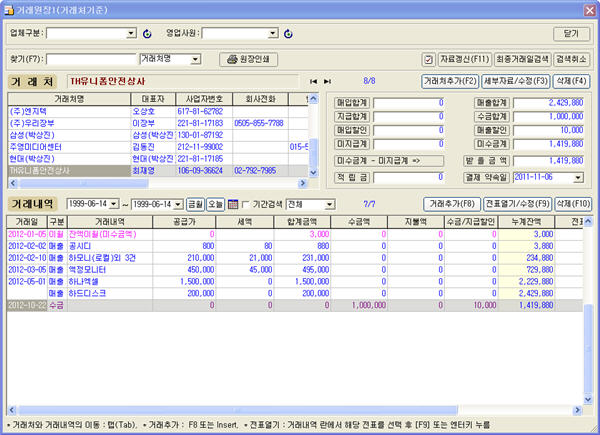Go to first 거래처 record arrow
Viewport: 600px width, 435px height.
[313, 81]
